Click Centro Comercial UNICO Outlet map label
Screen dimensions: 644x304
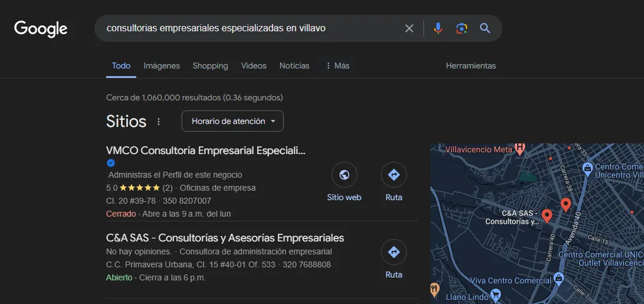[601, 259]
